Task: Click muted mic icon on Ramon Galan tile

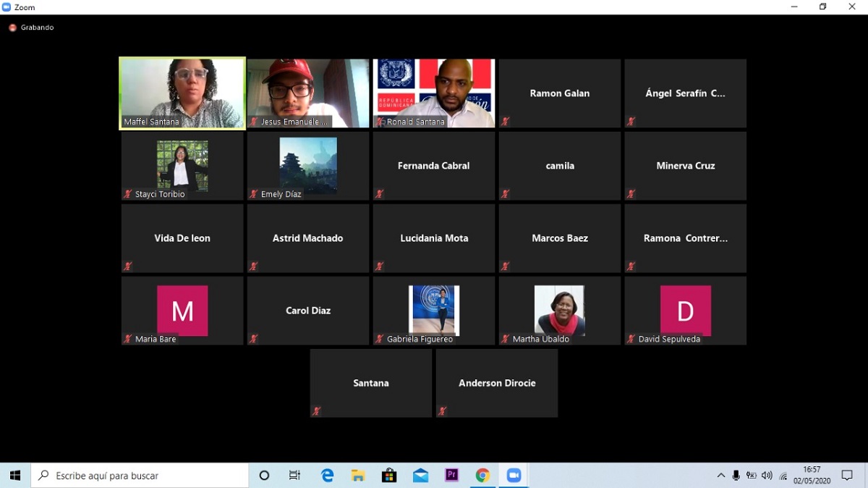Action: point(506,122)
